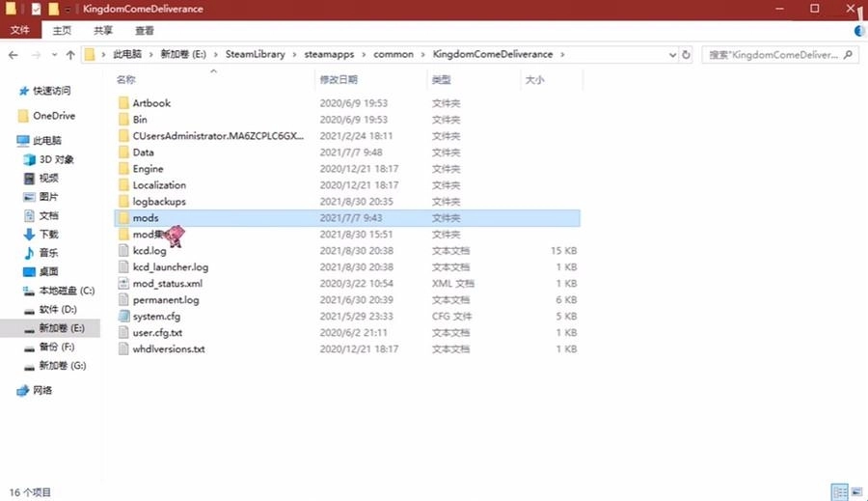
Task: Go up one folder level
Action: tap(68, 55)
